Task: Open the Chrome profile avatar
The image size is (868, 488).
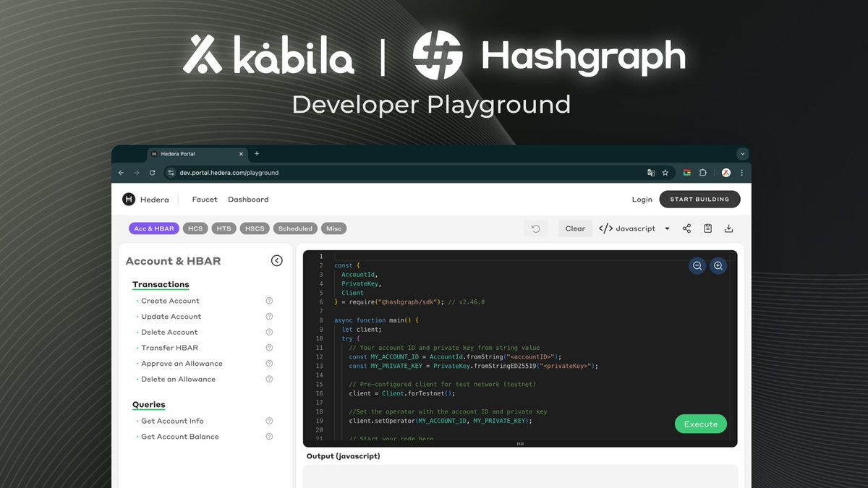Action: point(726,173)
